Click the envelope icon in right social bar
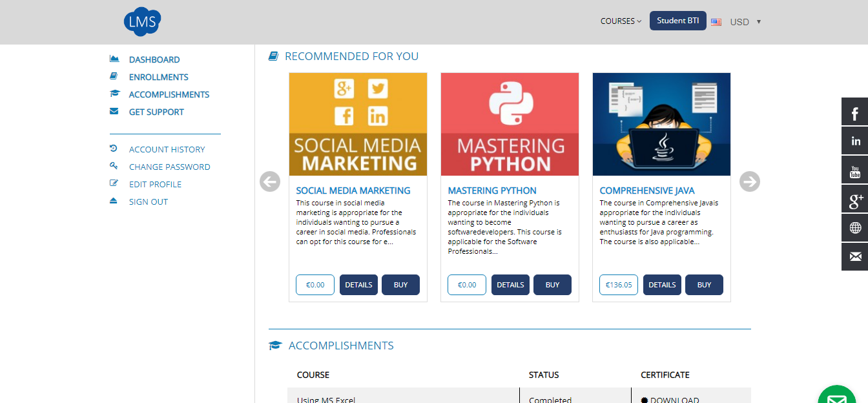Image resolution: width=868 pixels, height=403 pixels. (x=854, y=257)
